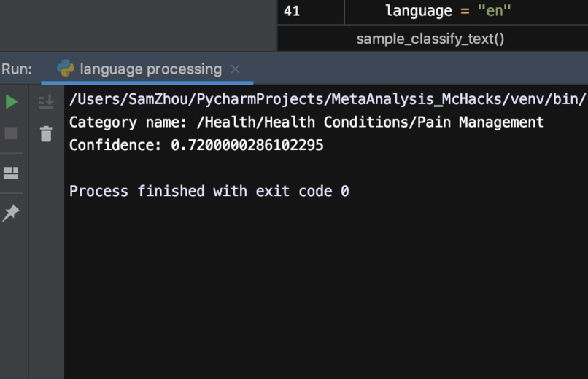Viewport: 588px width, 379px height.
Task: Select the language processing run tab
Action: click(x=147, y=69)
